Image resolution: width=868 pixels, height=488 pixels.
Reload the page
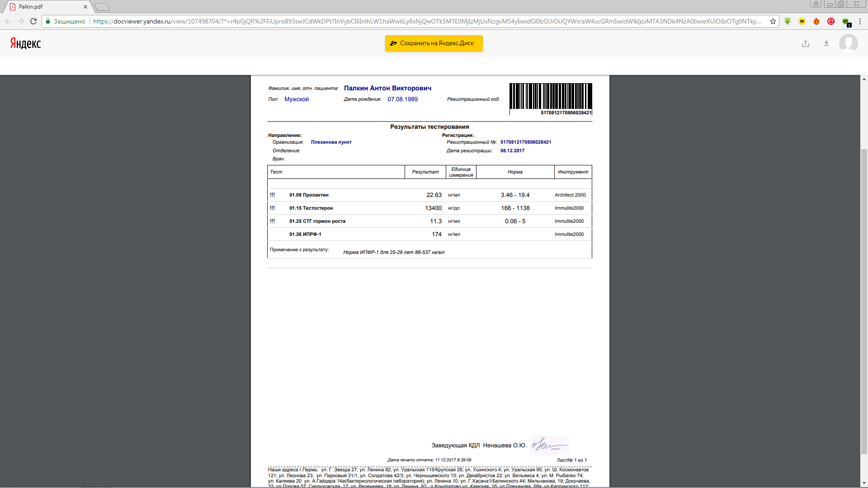pyautogui.click(x=33, y=21)
